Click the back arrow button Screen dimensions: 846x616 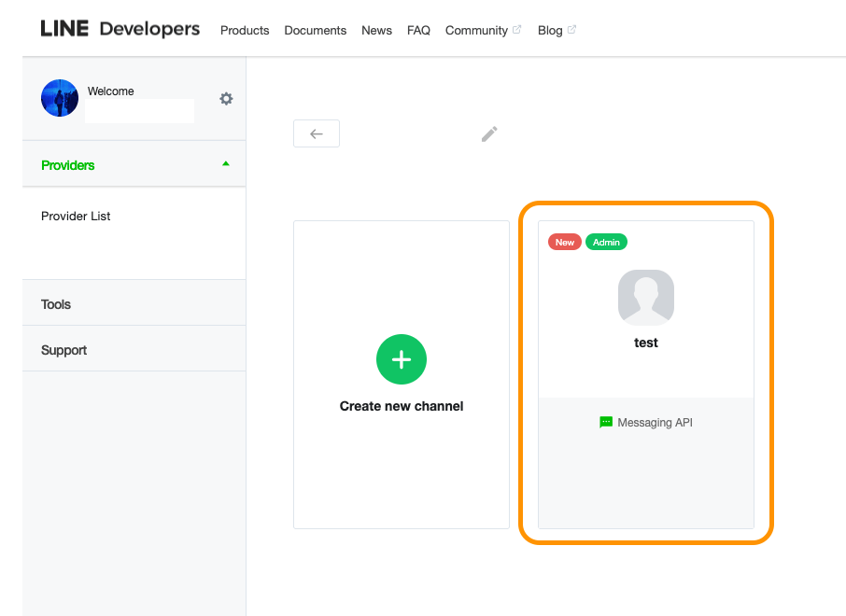317,133
